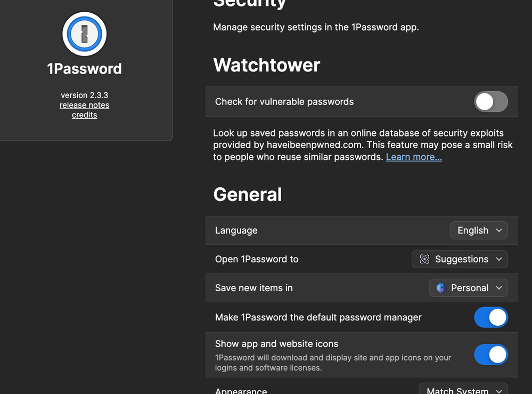
Task: Open the Language dropdown showing English
Action: coord(479,230)
